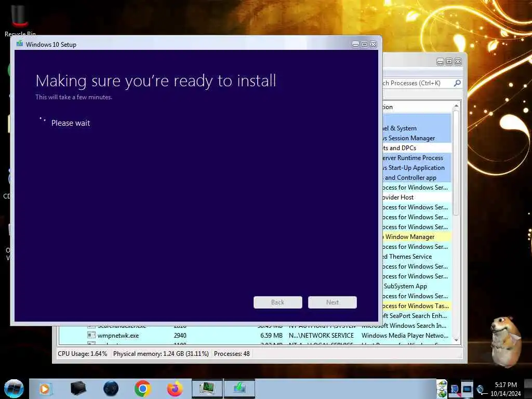Viewport: 532px width, 399px height.
Task: Click process list scrollbar down arrow
Action: pyautogui.click(x=456, y=340)
